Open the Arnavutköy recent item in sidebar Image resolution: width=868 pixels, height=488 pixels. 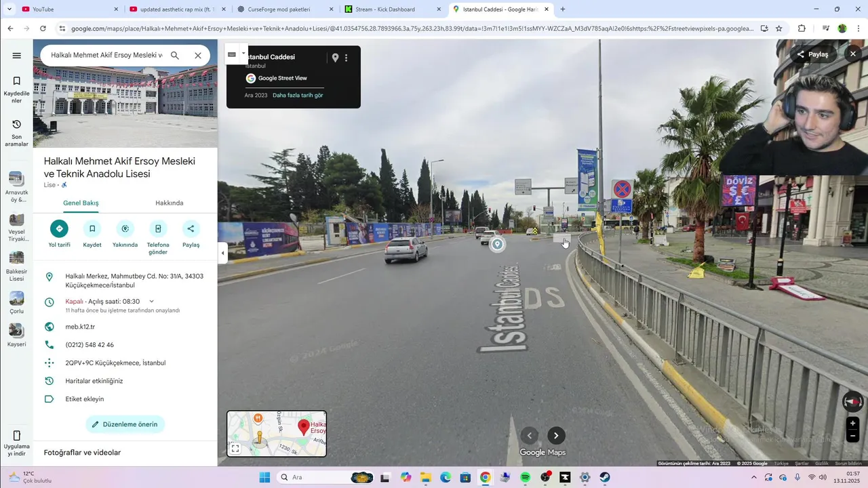point(17,187)
